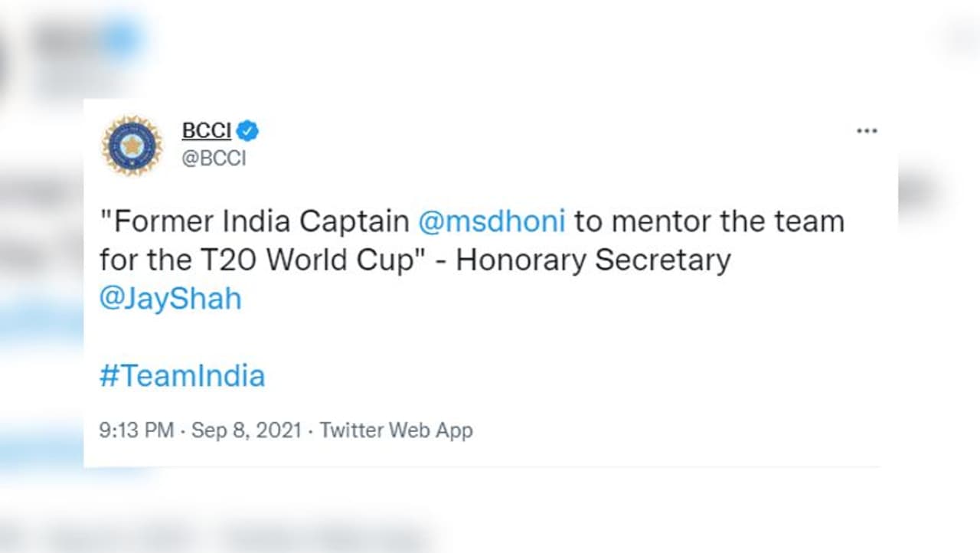Image resolution: width=980 pixels, height=553 pixels.
Task: Click the Sep 8, 2021 date
Action: [248, 430]
